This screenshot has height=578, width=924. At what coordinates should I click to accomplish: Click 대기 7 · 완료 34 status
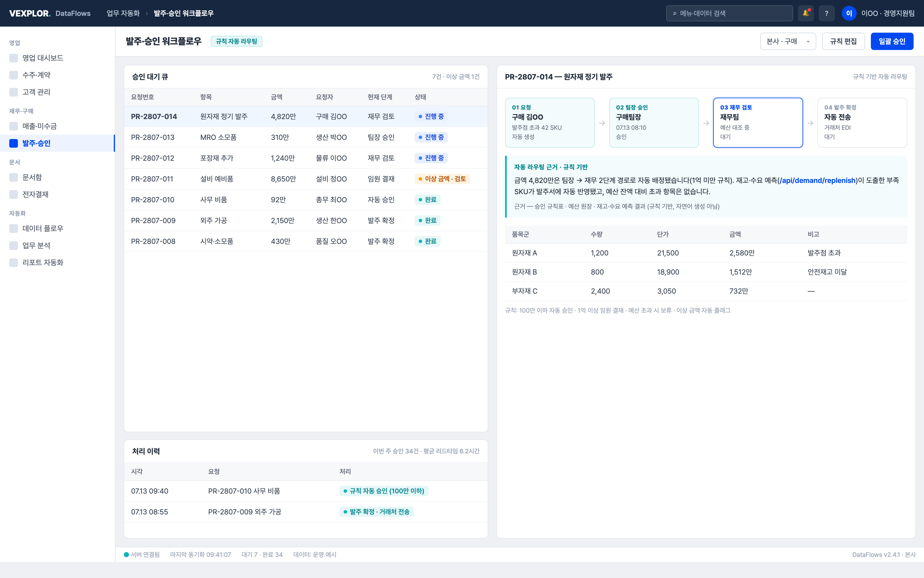pos(262,555)
